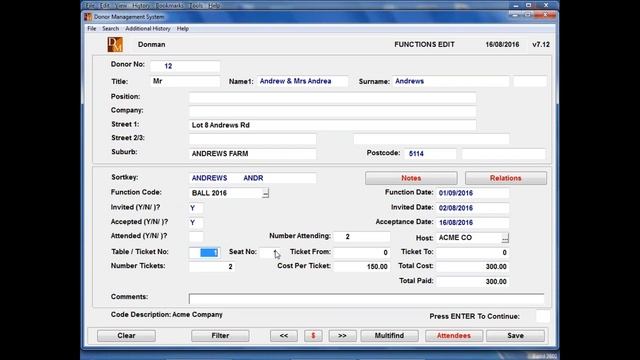Viewport: 640px width, 360px height.
Task: Click the v7.12 version label
Action: [x=541, y=44]
